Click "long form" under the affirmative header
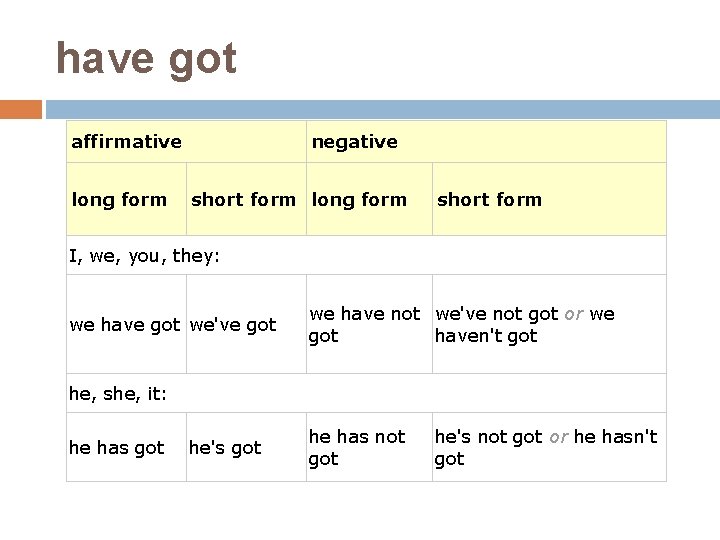 (120, 199)
